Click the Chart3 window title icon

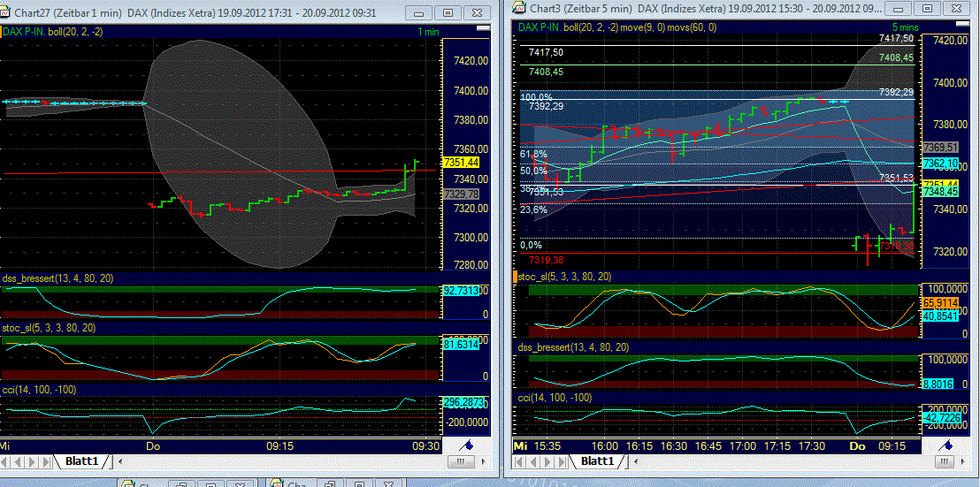point(518,7)
